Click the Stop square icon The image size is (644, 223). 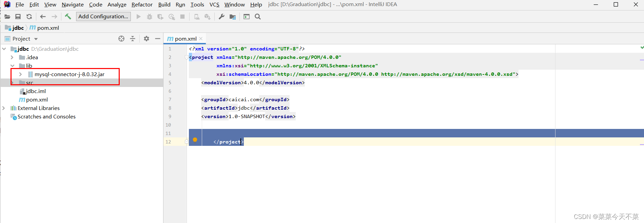tap(182, 17)
